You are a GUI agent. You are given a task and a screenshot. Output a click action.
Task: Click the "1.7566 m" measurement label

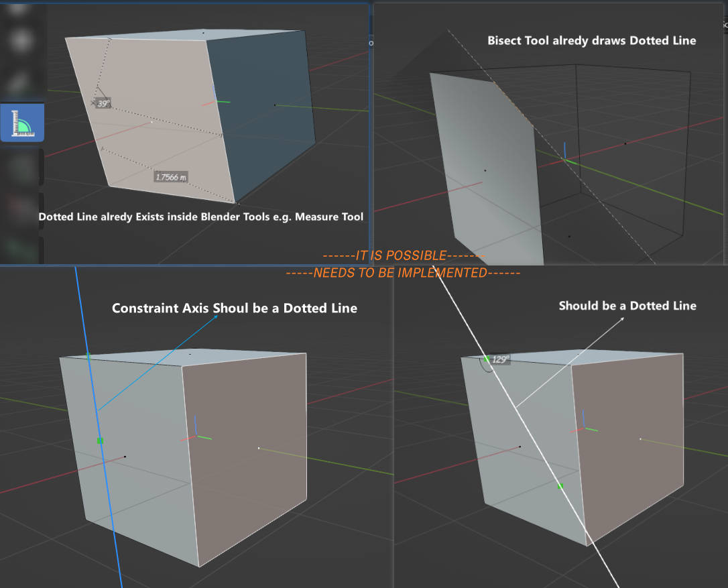point(171,177)
